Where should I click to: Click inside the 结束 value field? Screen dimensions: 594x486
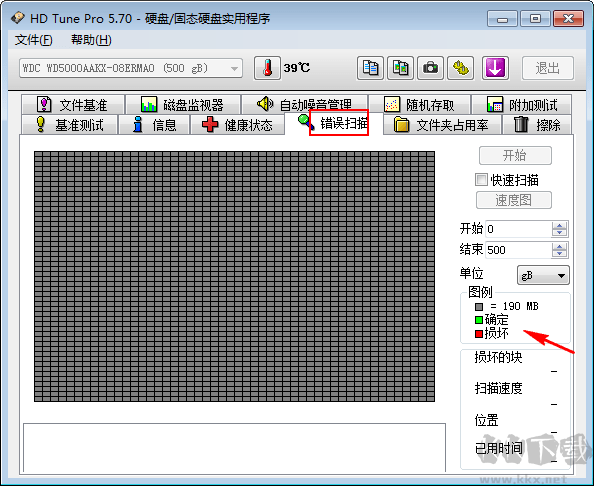click(x=518, y=250)
